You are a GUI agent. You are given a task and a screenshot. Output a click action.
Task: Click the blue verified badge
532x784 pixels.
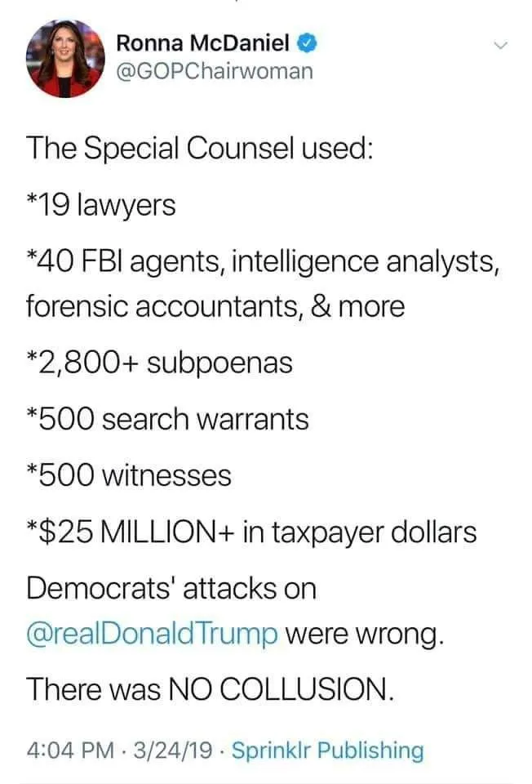[x=306, y=41]
